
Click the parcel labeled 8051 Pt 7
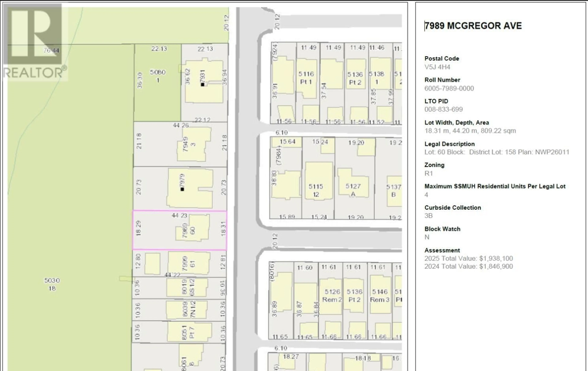pyautogui.click(x=179, y=332)
